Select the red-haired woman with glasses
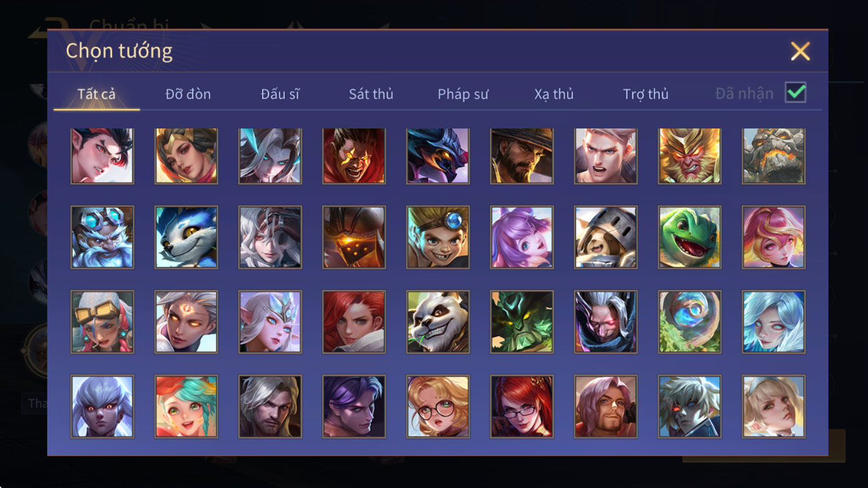The width and height of the screenshot is (868, 488). click(x=522, y=406)
